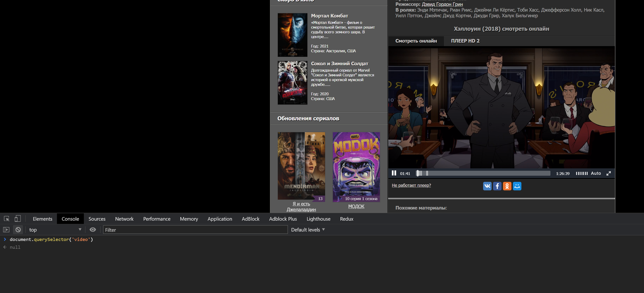The height and width of the screenshot is (293, 644).
Task: Open the Network tab
Action: point(124,219)
